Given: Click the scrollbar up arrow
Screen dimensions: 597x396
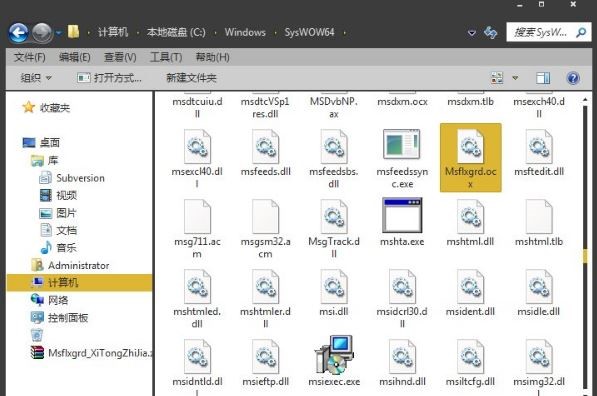Looking at the screenshot, I should pos(585,100).
